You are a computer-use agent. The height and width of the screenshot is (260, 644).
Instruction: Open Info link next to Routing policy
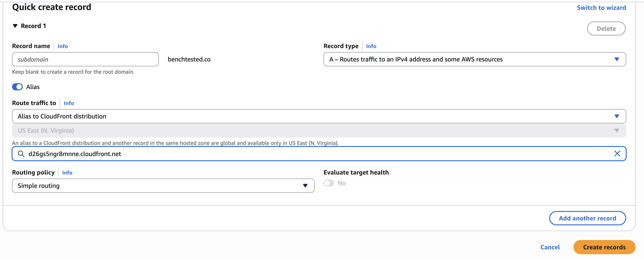tap(67, 173)
